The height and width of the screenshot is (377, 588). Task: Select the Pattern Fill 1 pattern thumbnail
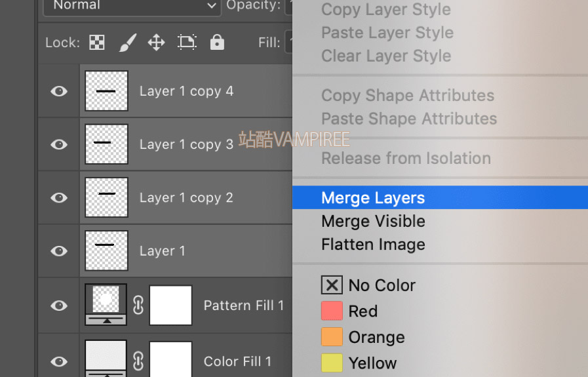pos(106,304)
